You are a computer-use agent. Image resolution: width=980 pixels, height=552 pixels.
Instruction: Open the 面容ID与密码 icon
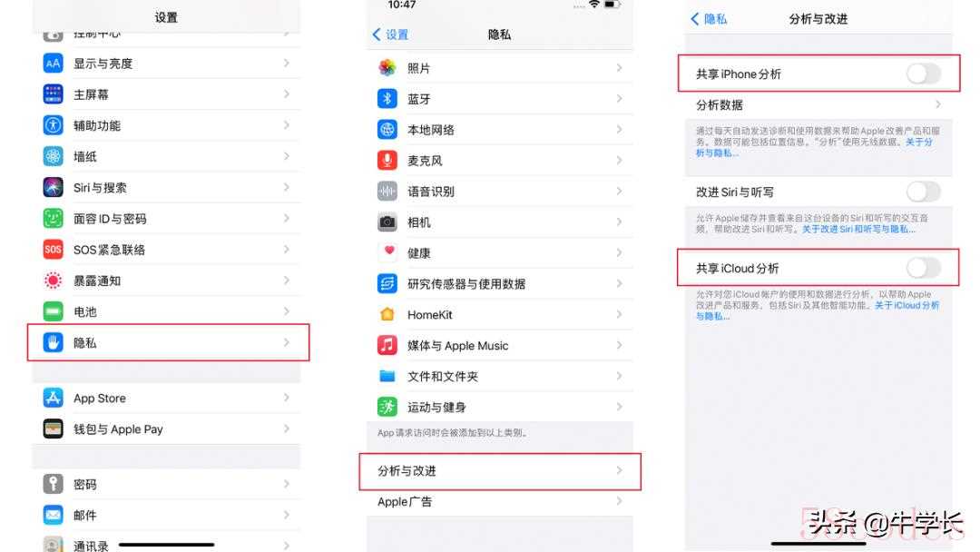coord(54,218)
